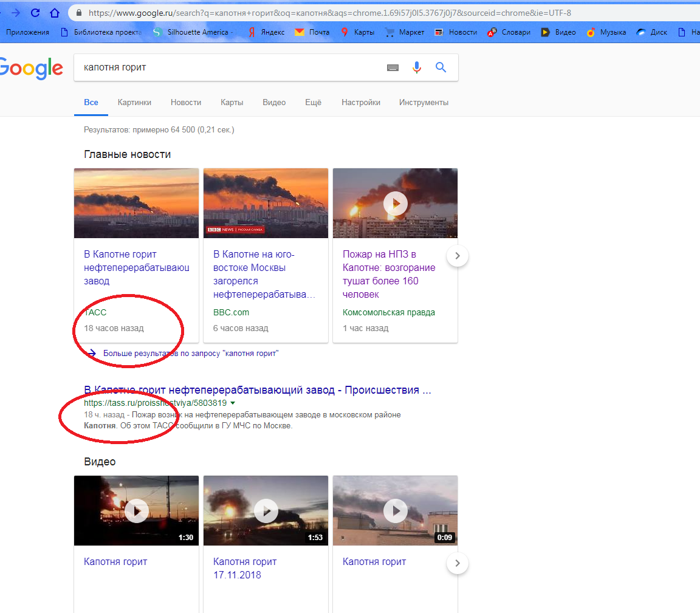Click Больше результатов по запросу link

coord(191,353)
